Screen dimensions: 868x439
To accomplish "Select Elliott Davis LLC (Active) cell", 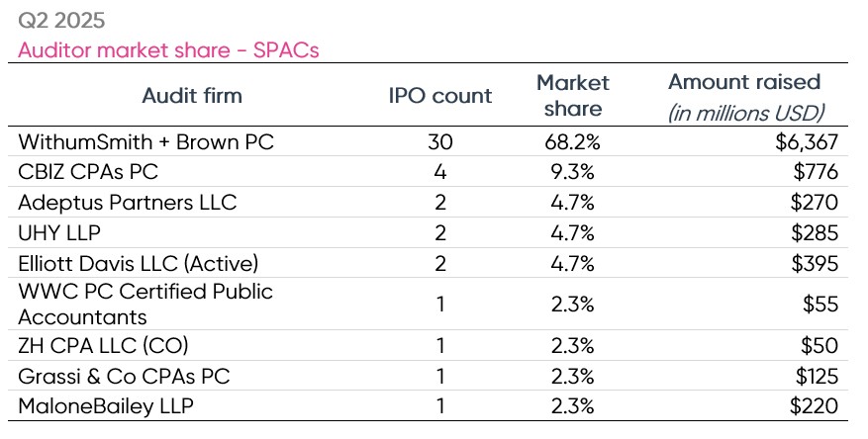I will tap(139, 263).
